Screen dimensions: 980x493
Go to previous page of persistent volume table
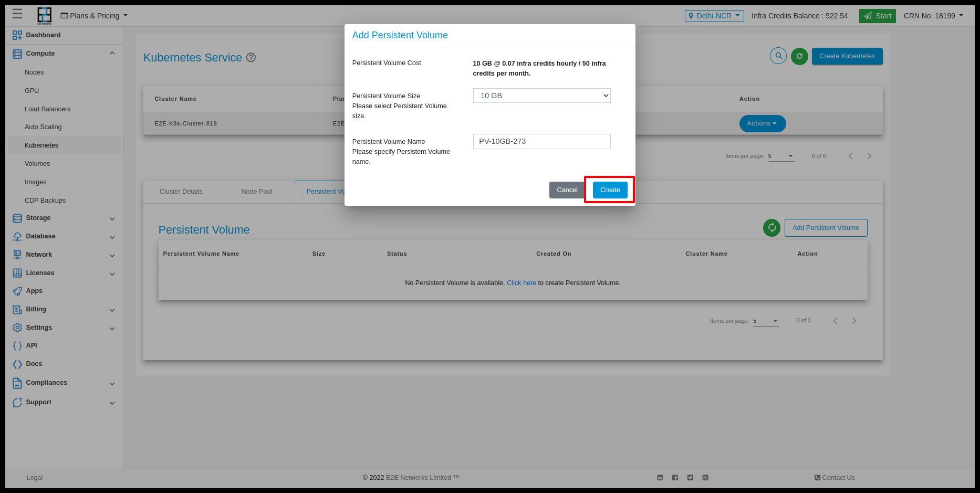point(836,321)
